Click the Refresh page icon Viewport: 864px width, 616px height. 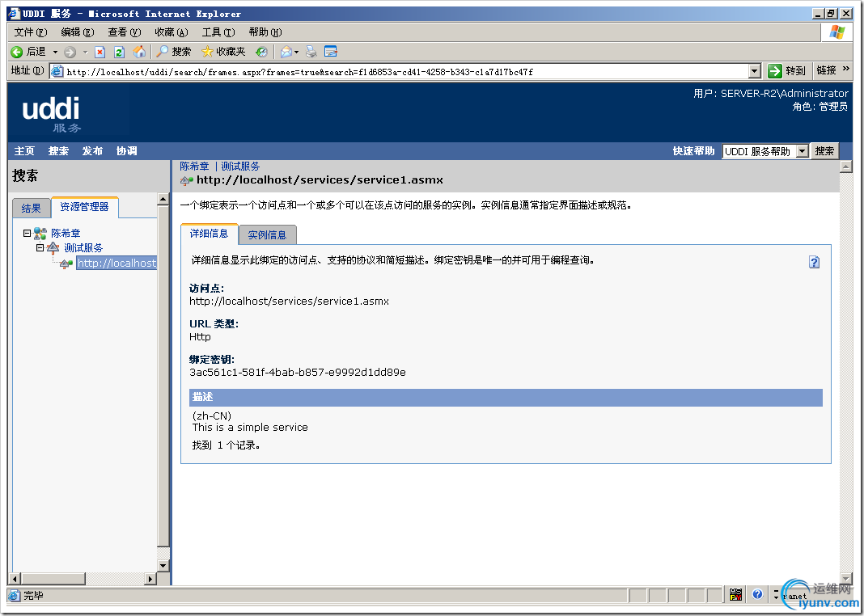tap(119, 53)
